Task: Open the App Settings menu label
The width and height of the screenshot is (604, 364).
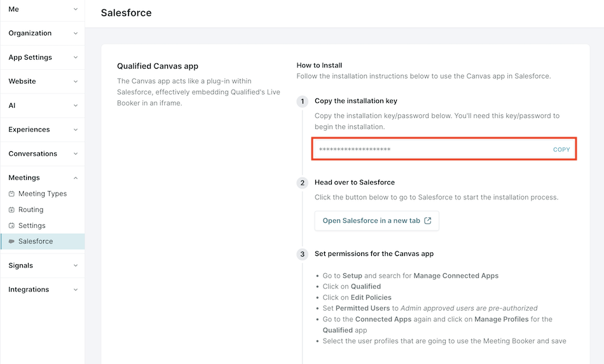Action: pos(30,57)
